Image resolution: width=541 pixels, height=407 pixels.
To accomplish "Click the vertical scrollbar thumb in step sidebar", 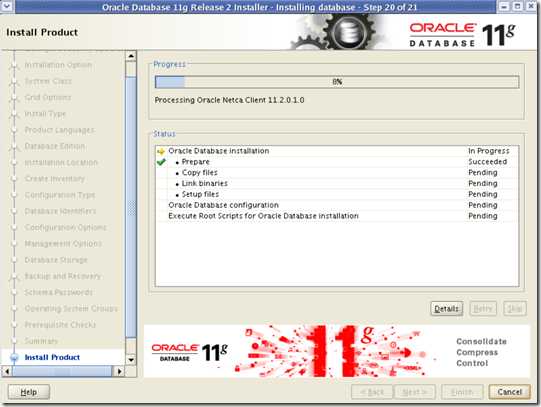I will [131, 207].
